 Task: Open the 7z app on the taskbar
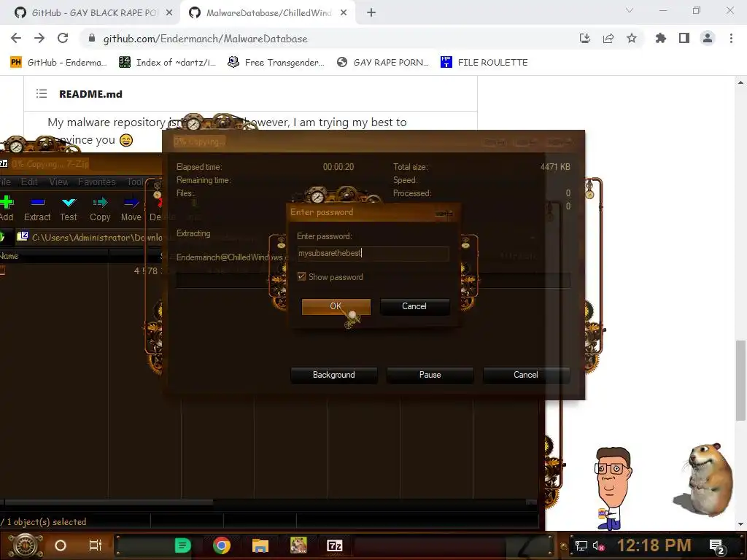334,545
